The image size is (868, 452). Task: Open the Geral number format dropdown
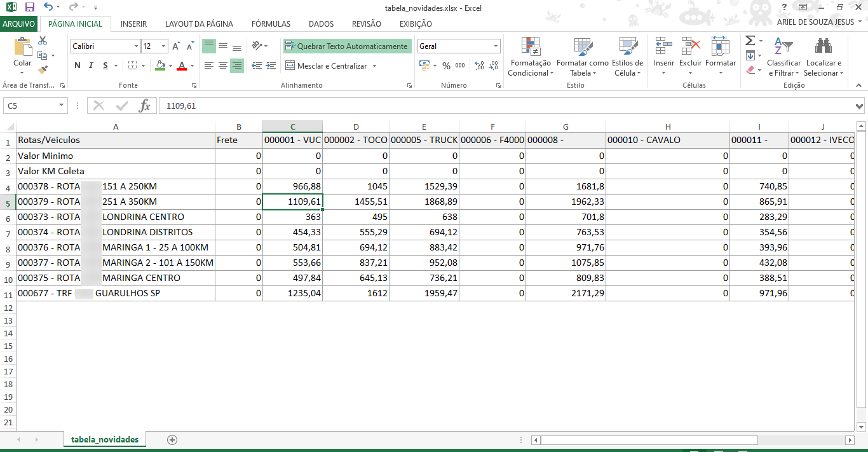point(496,46)
